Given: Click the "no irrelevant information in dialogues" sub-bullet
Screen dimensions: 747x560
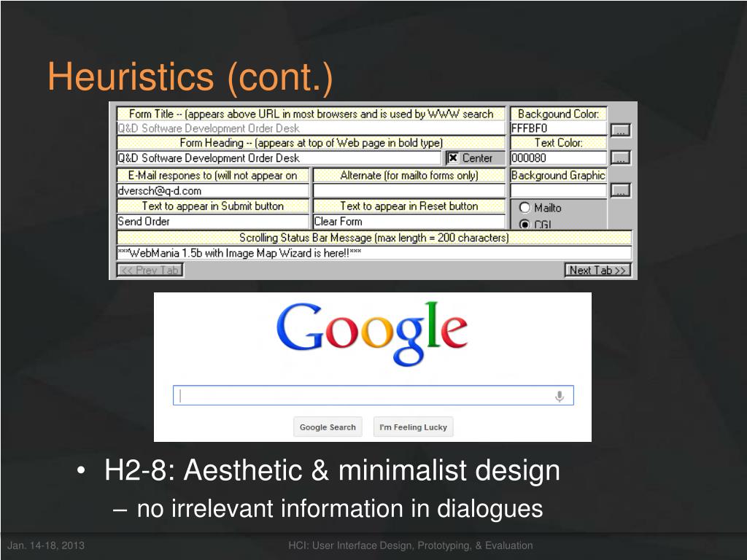Looking at the screenshot, I should [340, 508].
